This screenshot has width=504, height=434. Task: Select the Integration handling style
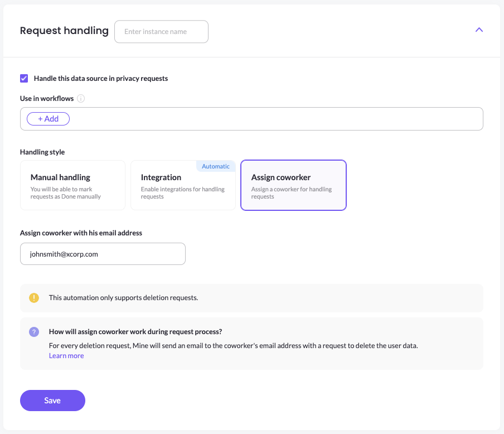(183, 187)
